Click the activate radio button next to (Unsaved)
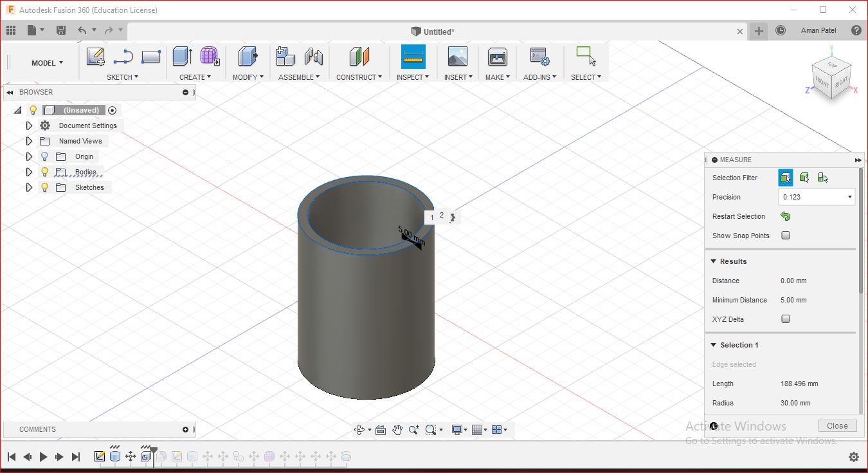 pos(112,110)
